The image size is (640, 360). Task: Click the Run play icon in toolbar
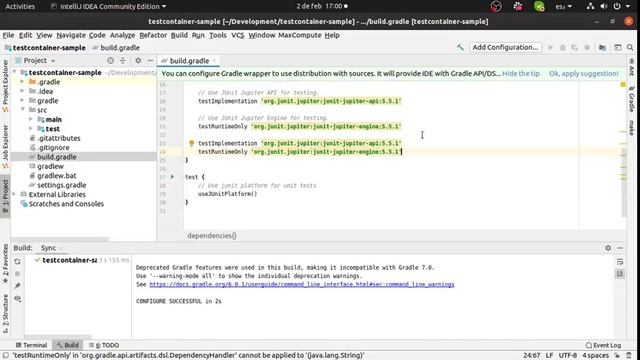click(x=551, y=47)
